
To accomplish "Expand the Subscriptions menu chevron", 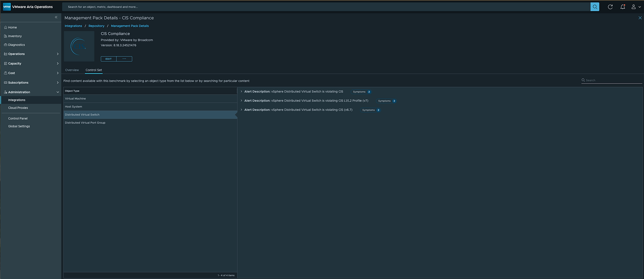I will [x=58, y=82].
